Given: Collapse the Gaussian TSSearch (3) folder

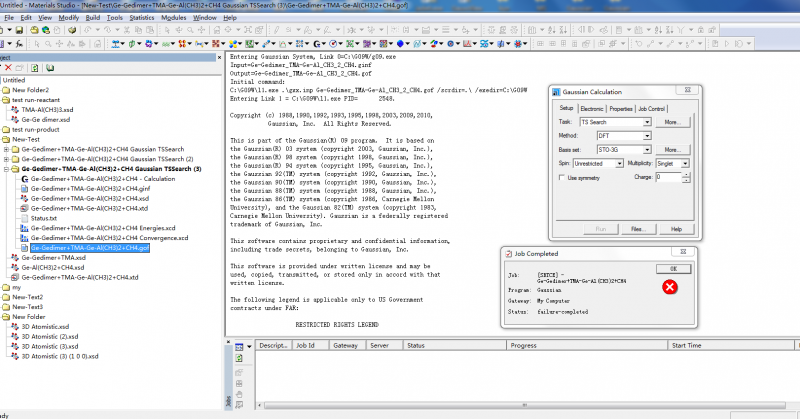Looking at the screenshot, I should tap(7, 169).
